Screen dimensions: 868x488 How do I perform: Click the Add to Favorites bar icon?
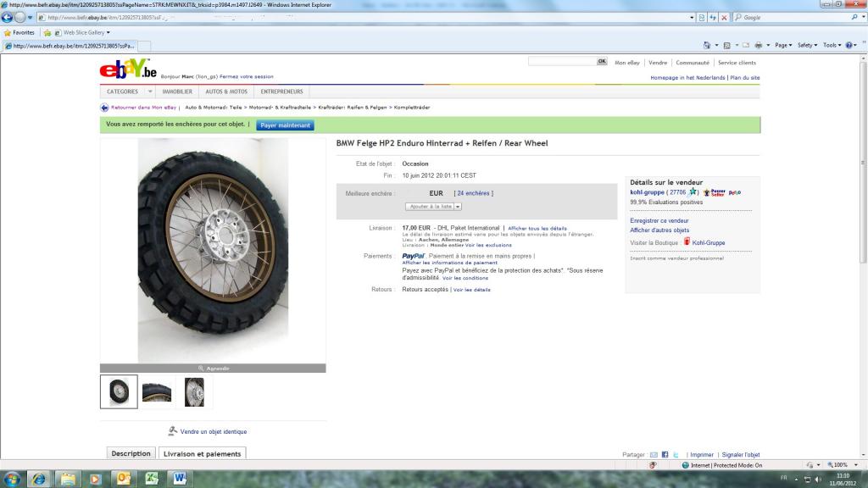47,33
